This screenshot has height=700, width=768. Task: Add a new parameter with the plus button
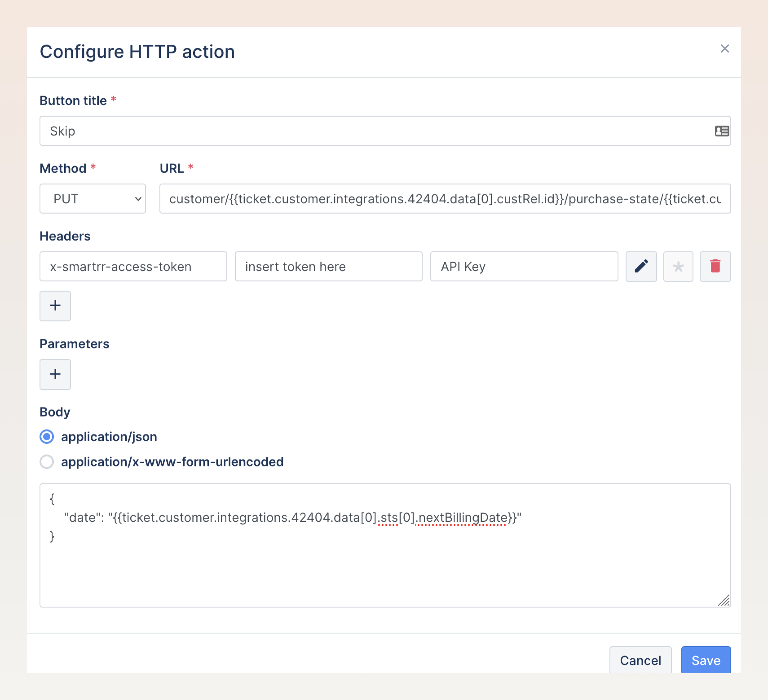(x=55, y=374)
